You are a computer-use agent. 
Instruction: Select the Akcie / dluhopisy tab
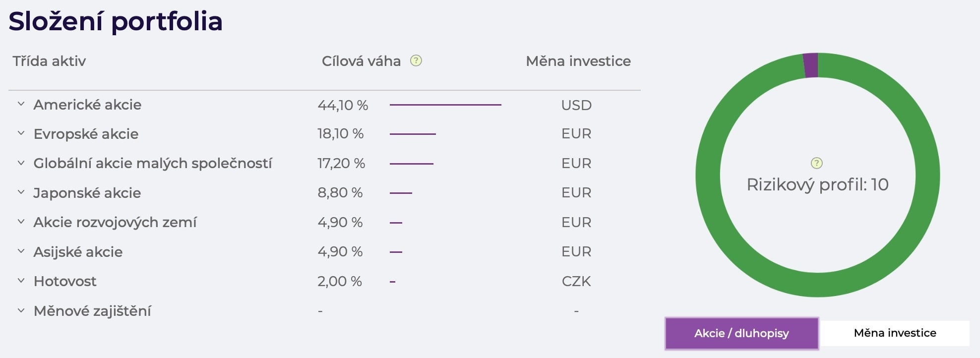[x=741, y=333]
